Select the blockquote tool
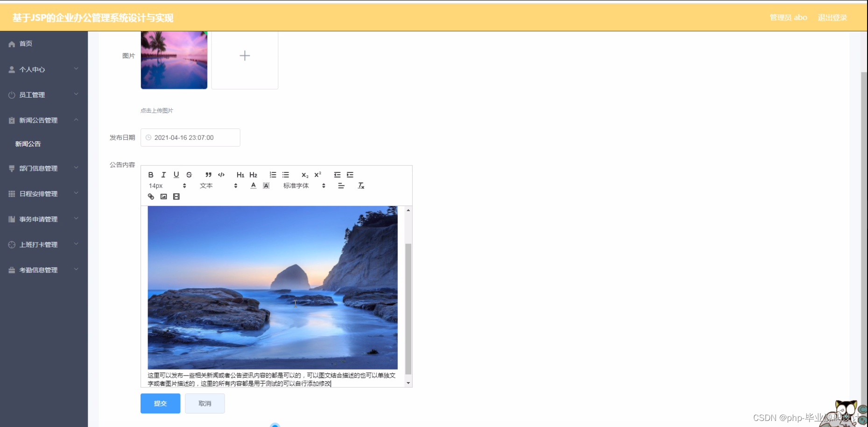This screenshot has height=427, width=868. coord(208,175)
